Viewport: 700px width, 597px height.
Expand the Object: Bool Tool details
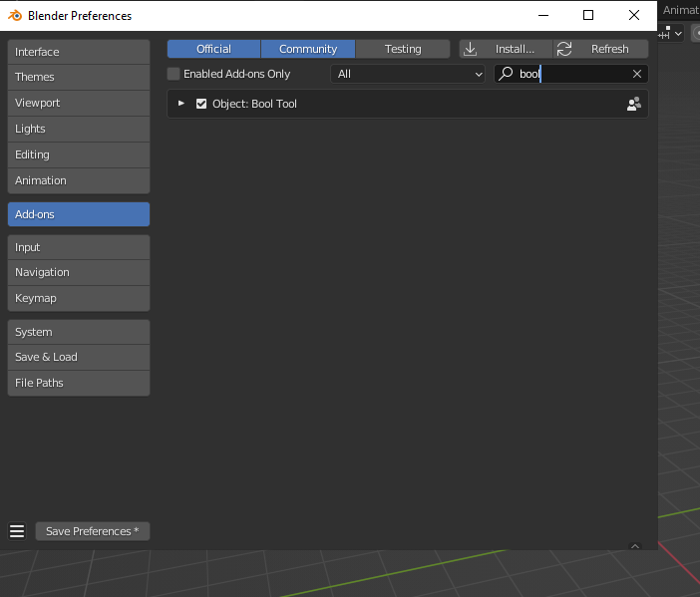181,104
